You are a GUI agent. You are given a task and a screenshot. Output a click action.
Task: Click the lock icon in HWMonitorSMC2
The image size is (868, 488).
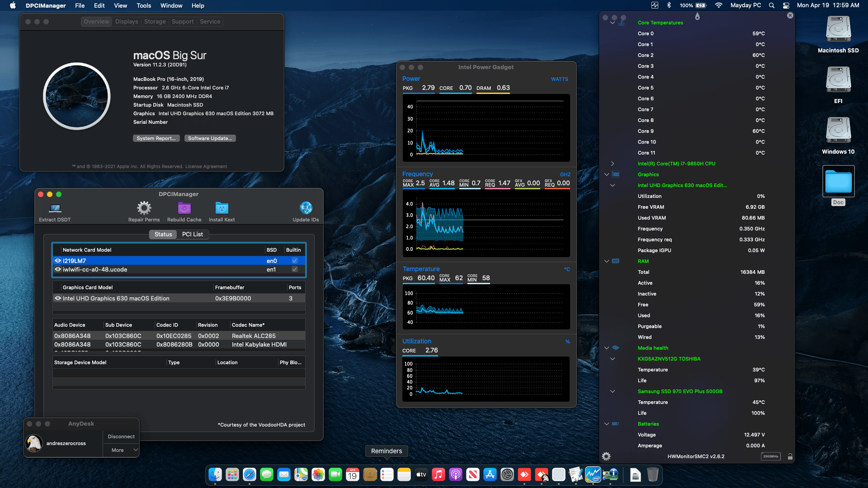point(790,456)
